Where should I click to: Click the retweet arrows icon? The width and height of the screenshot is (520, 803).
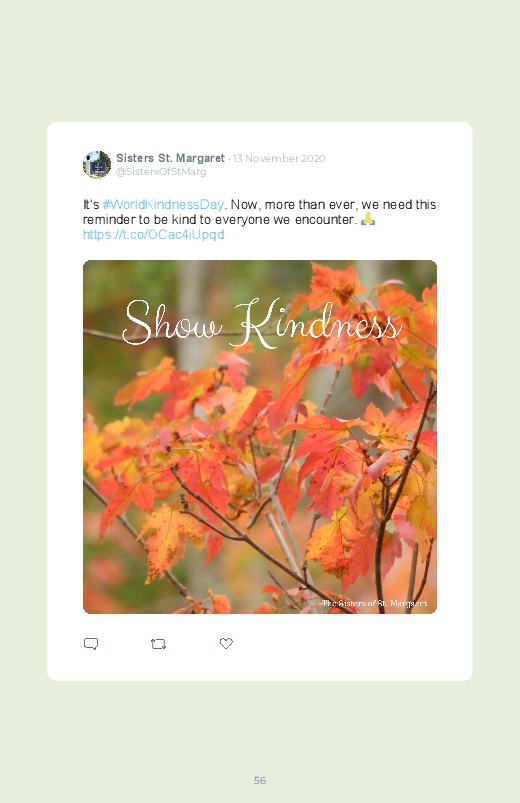158,644
